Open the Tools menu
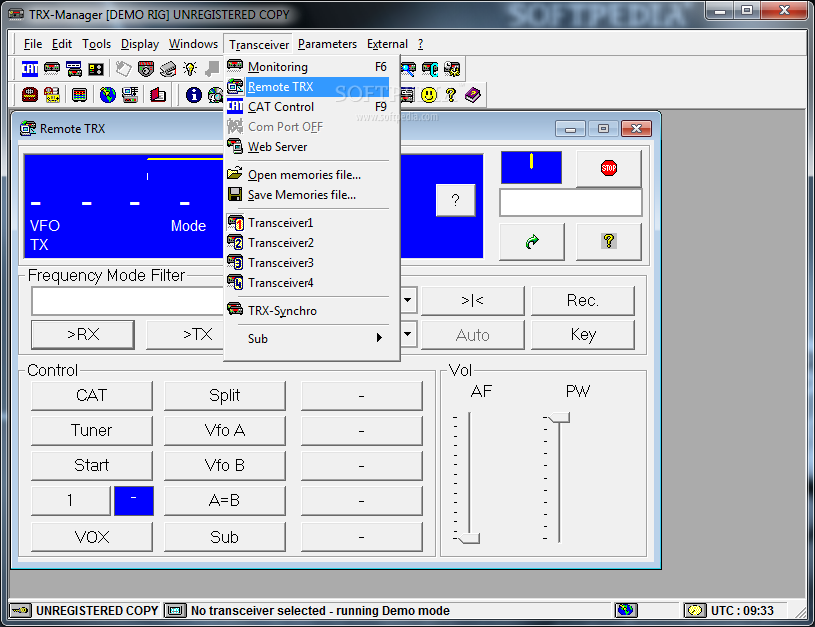 coord(96,44)
